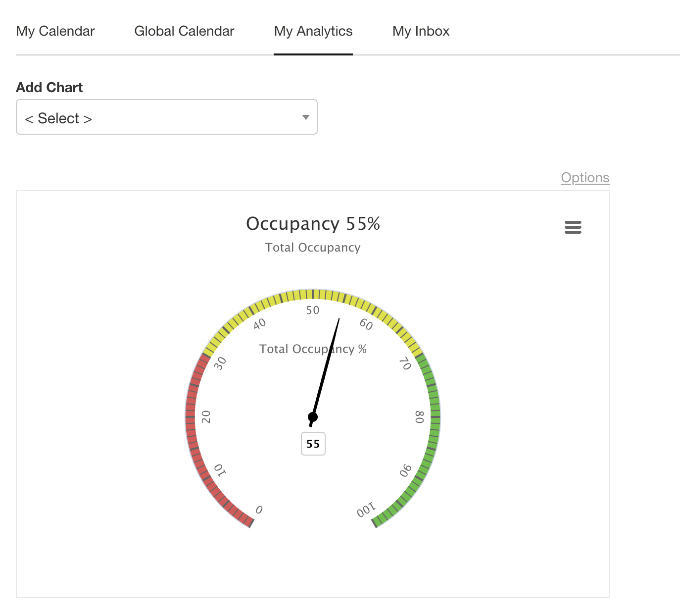Open the Global Calendar tab

point(184,31)
